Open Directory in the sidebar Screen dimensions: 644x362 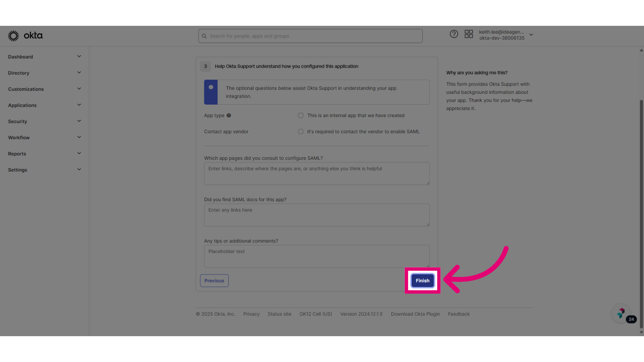click(19, 73)
